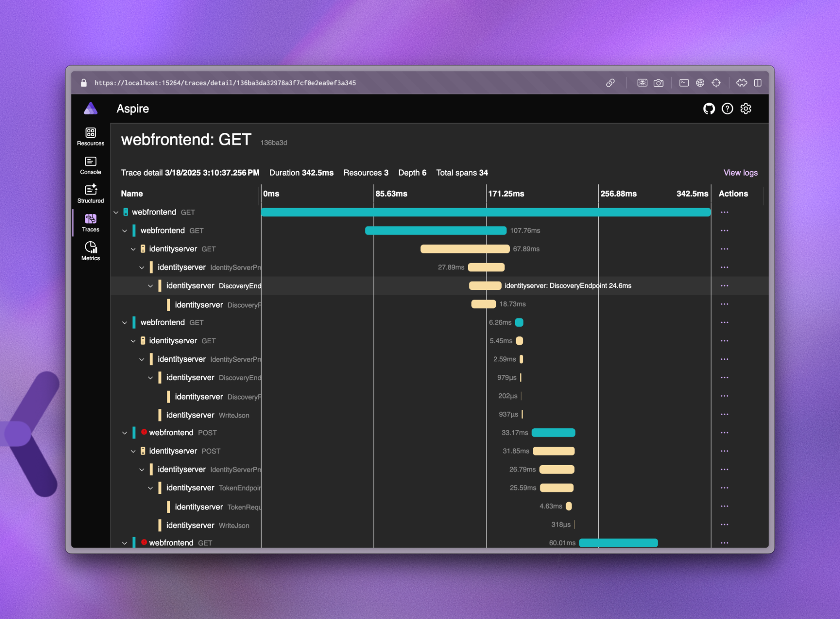Click the padlock icon in address bar
The image size is (840, 619).
[x=84, y=83]
